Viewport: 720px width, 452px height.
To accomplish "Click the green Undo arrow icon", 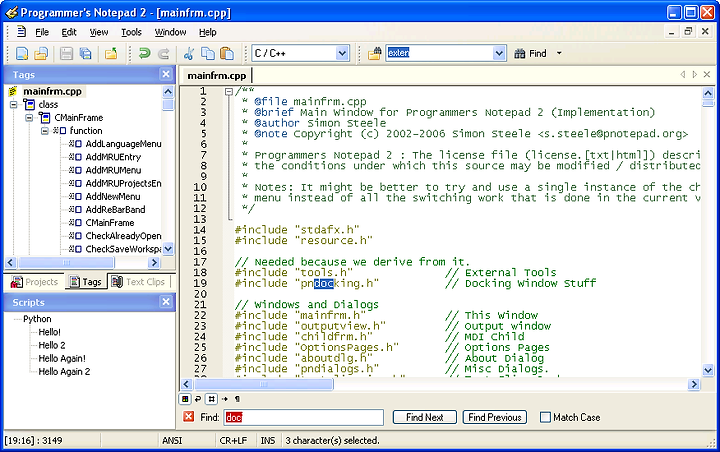I will (144, 53).
